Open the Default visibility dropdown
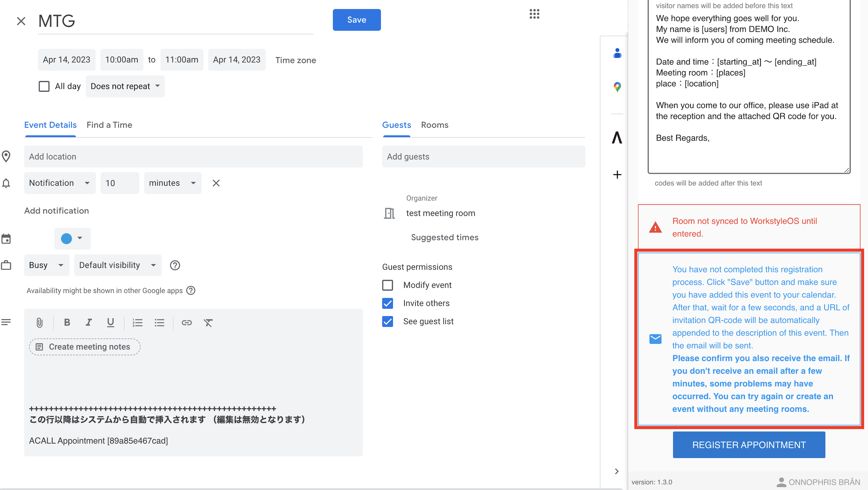The width and height of the screenshot is (868, 490). (118, 265)
